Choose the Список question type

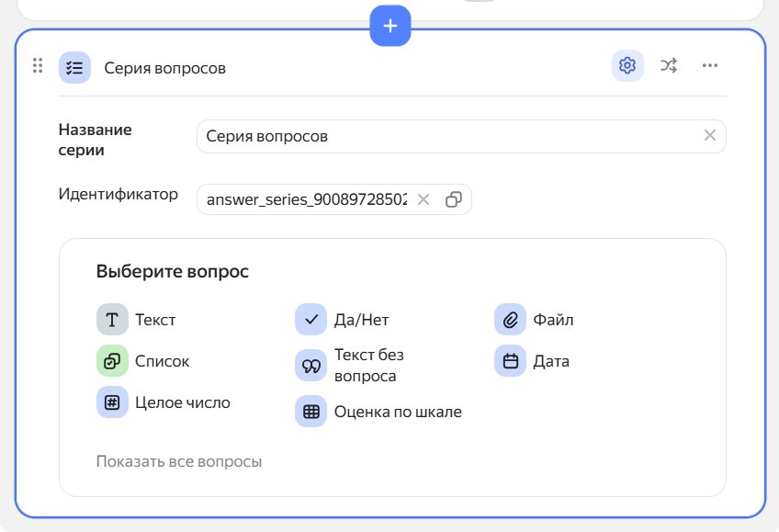coord(144,361)
